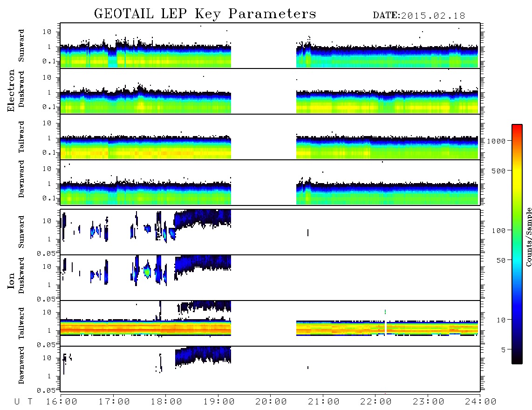Select the Electron "Sunward" panel label

21,46
